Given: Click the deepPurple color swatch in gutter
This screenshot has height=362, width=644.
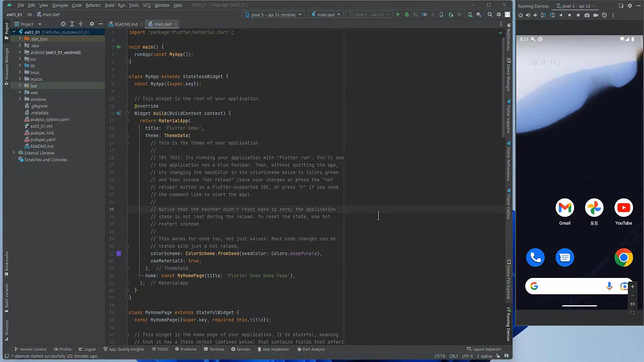Looking at the screenshot, I should point(119,253).
